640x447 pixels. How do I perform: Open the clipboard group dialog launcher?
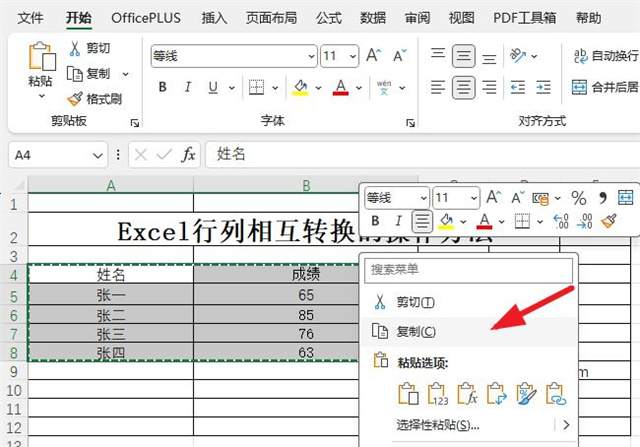134,123
